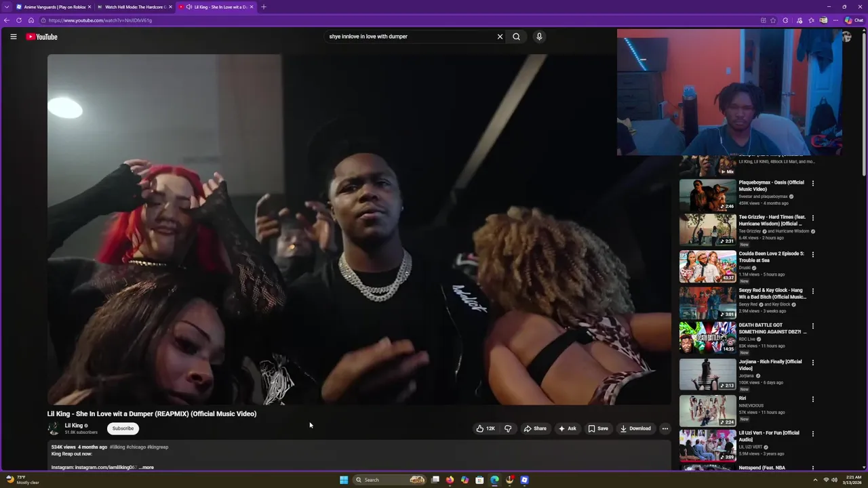Close the Watch Hell Mode tab
The height and width of the screenshot is (488, 868).
pos(170,7)
